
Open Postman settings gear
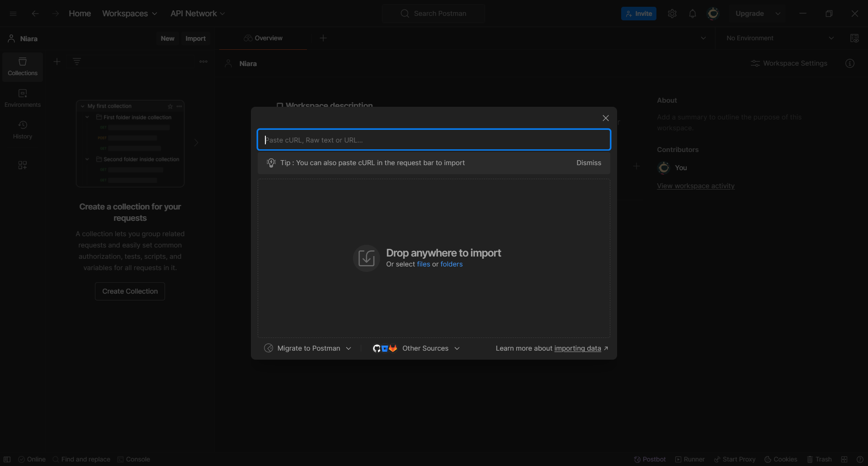(x=672, y=14)
